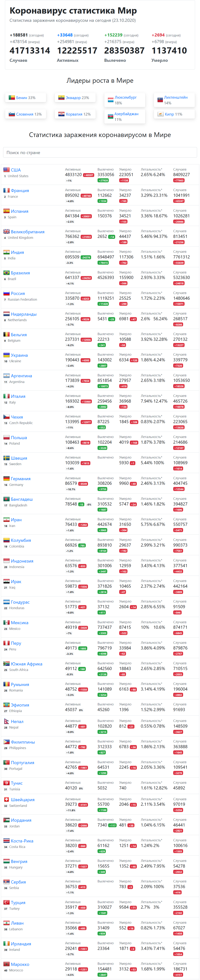Image resolution: width=200 pixels, height=980 pixels.
Task: Focus the country search field
Action: point(100,152)
